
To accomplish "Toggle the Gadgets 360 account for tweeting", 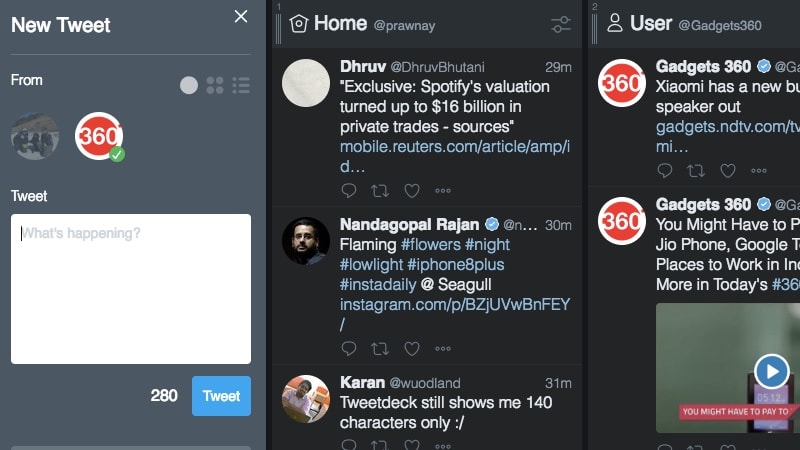I will 99,136.
